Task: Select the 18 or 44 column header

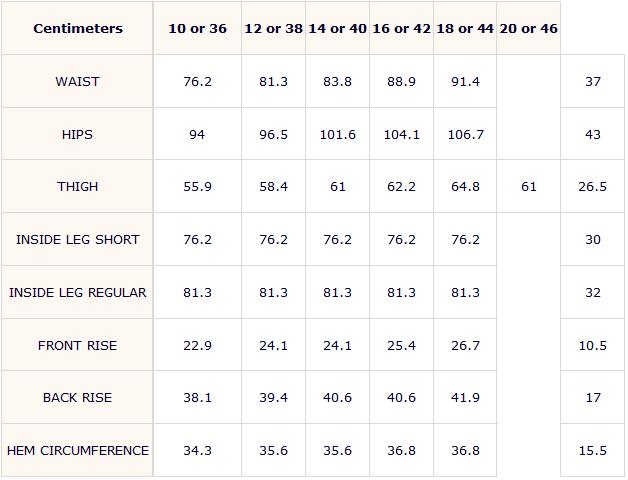Action: 465,28
